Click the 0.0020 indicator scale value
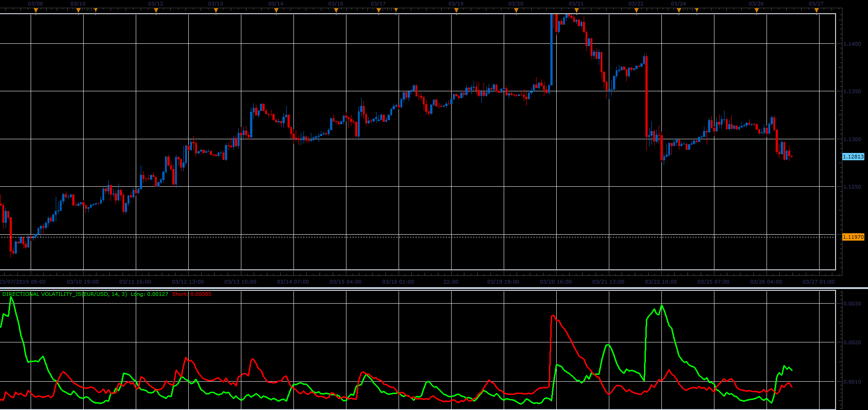 (852, 342)
